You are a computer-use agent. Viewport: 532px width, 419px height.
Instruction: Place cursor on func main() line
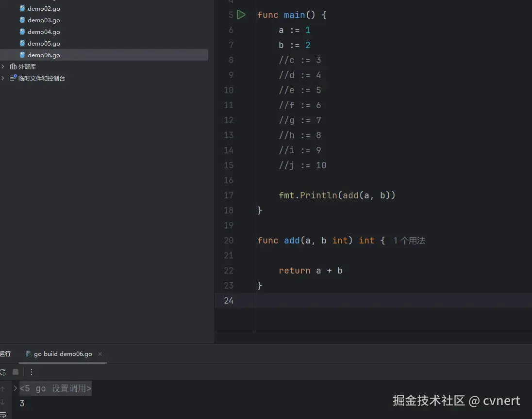point(292,15)
